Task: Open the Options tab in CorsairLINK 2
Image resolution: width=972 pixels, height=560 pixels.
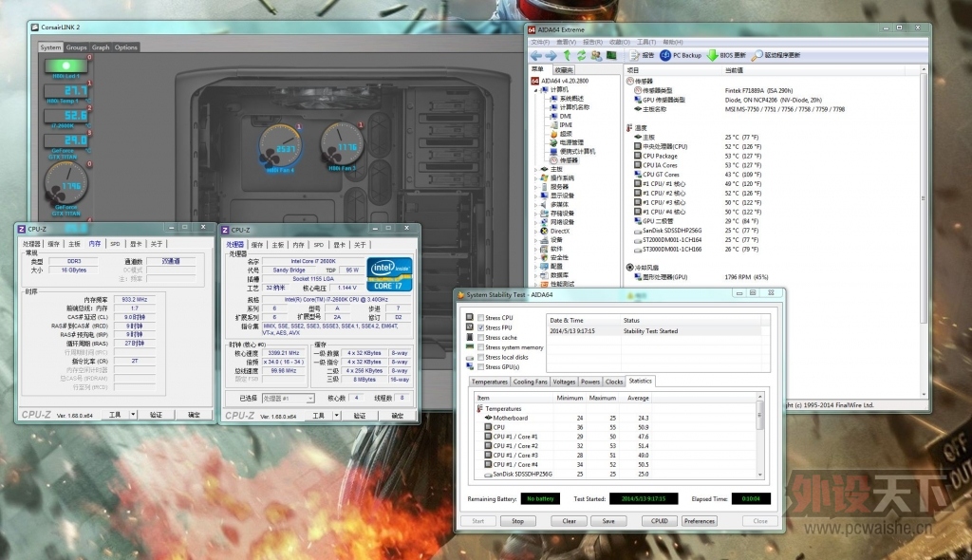Action: point(126,47)
